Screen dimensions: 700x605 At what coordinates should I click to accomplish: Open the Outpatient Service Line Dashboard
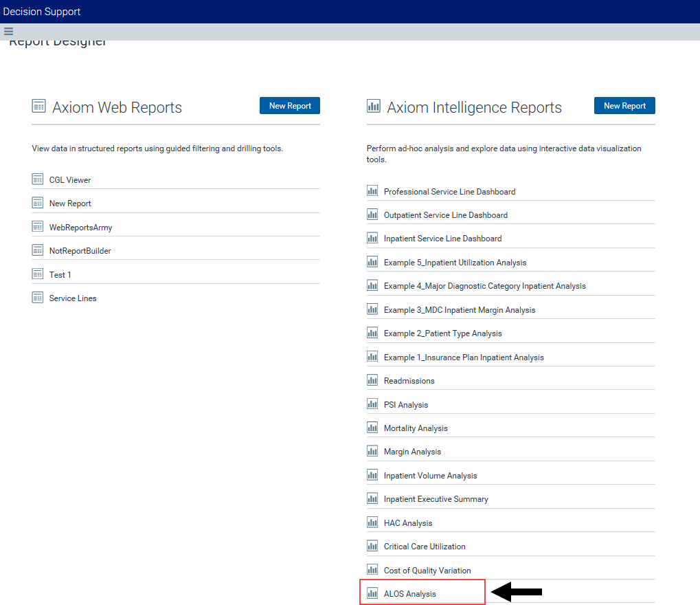pos(445,215)
